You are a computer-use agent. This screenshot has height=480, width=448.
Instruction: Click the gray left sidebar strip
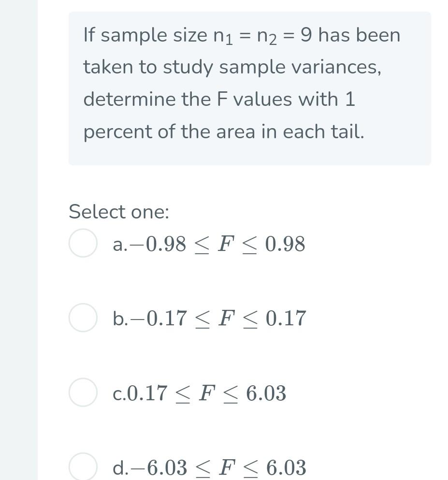coord(19,240)
